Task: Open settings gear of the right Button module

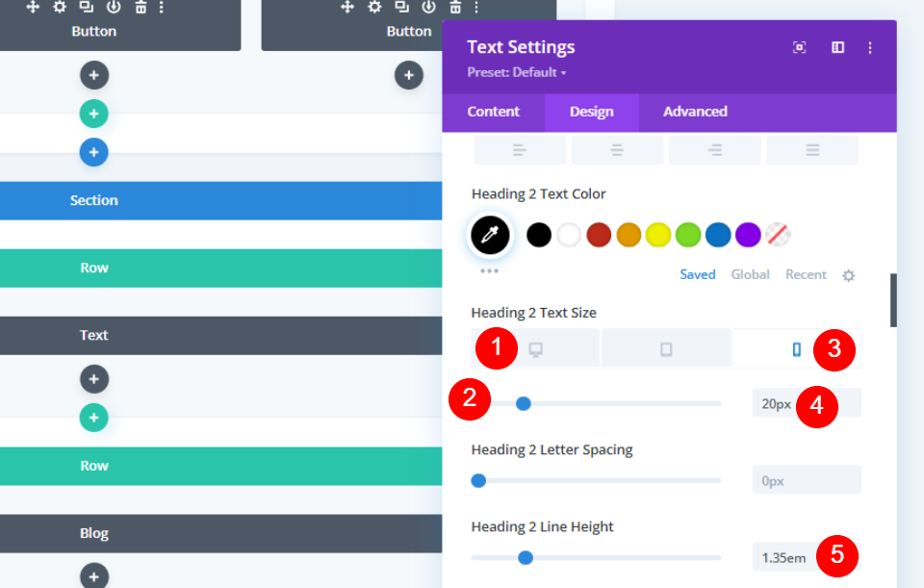Action: (x=374, y=7)
